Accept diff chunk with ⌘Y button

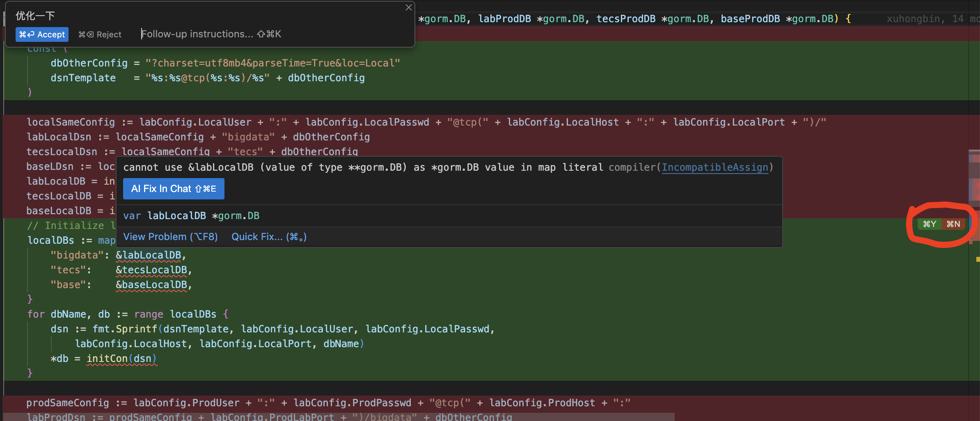(929, 224)
